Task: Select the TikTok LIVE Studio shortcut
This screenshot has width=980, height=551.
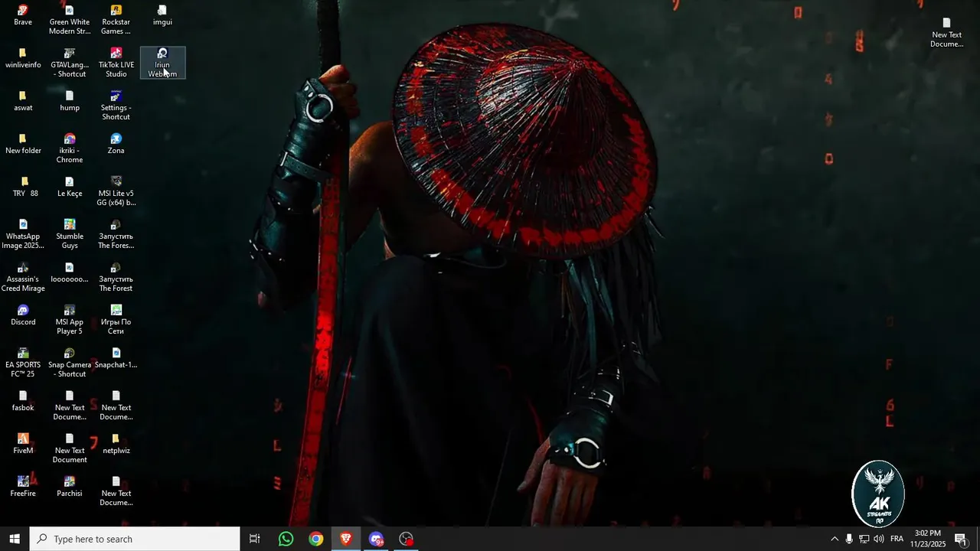Action: click(116, 64)
